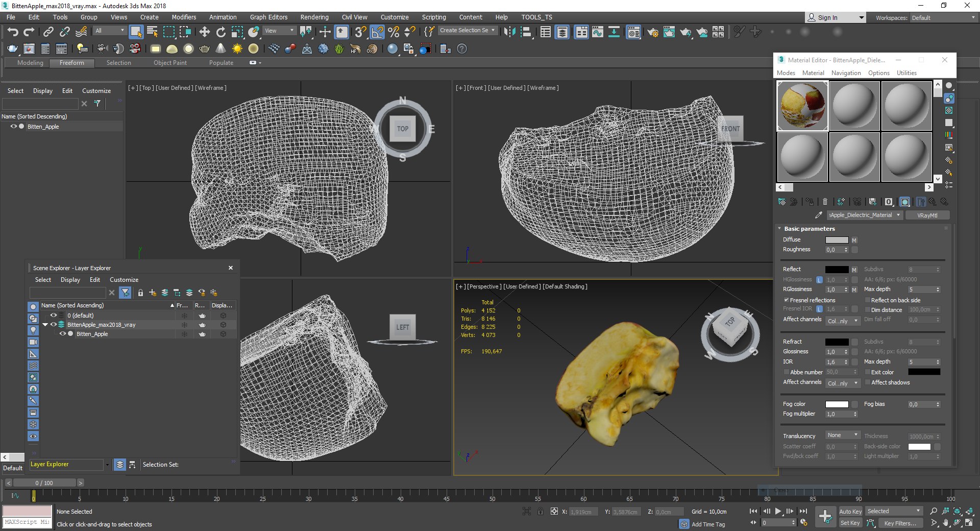Pick material from object eyedropper
This screenshot has height=531, width=980.
pyautogui.click(x=818, y=215)
